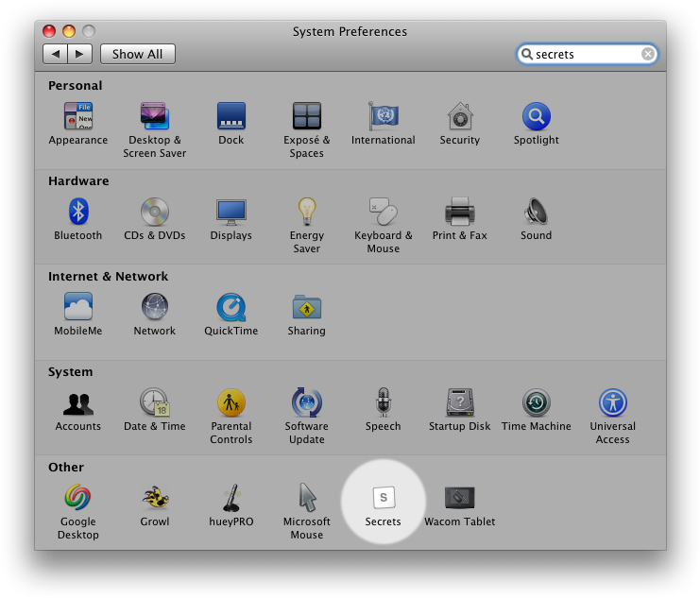Viewport: 700px width, 598px height.
Task: Minimize the System Preferences window
Action: pos(69,31)
